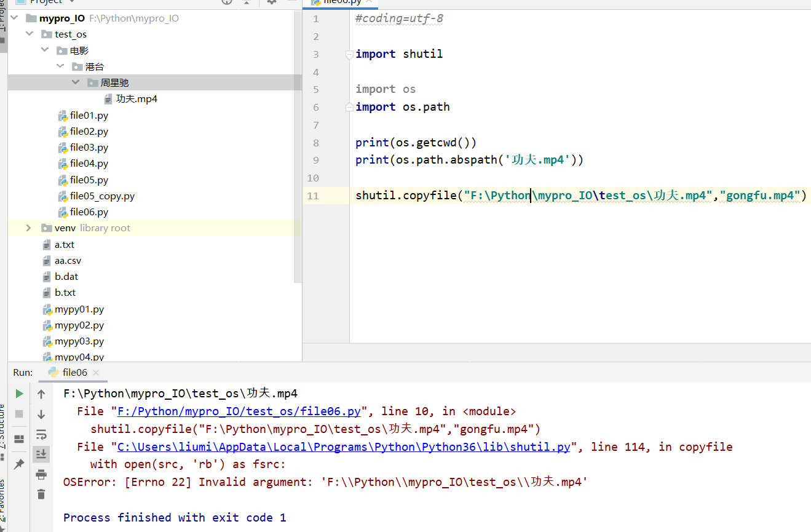
Task: Click the Python icon beside file03.py
Action: pyautogui.click(x=63, y=148)
